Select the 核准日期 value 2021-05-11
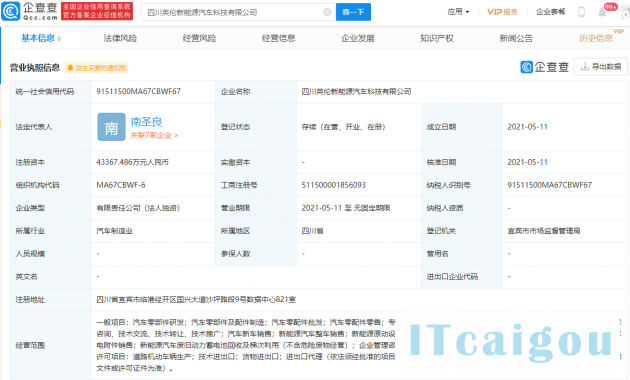The image size is (630, 380). [527, 162]
